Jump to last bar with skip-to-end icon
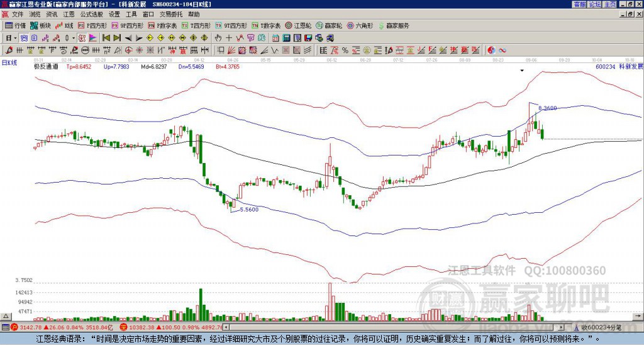This screenshot has width=644, height=345. point(117,38)
